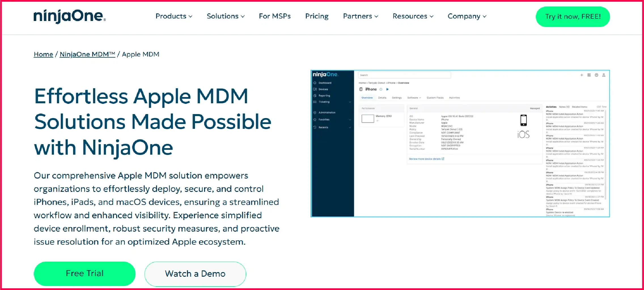Open the Dashboard from the sidebar

[325, 83]
